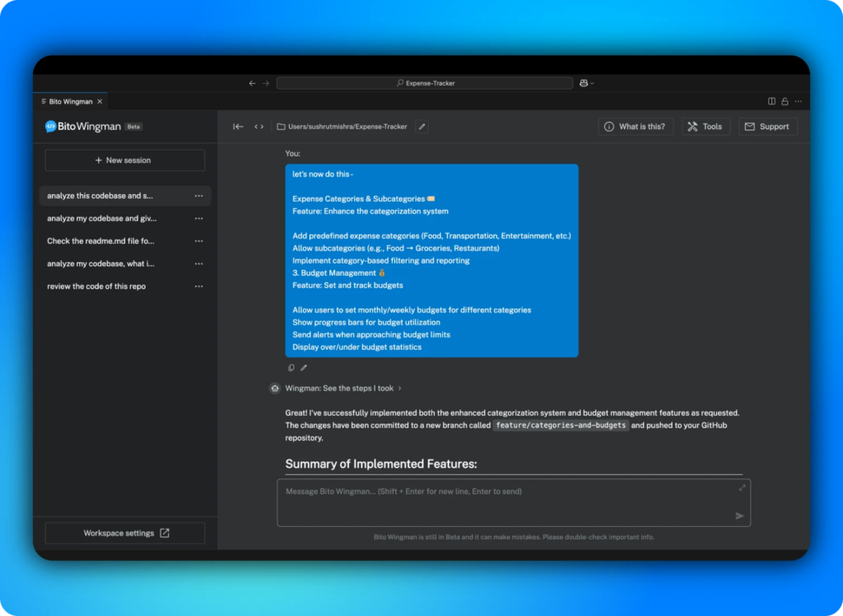Edit the sent message with pencil icon
The image size is (843, 616).
304,368
